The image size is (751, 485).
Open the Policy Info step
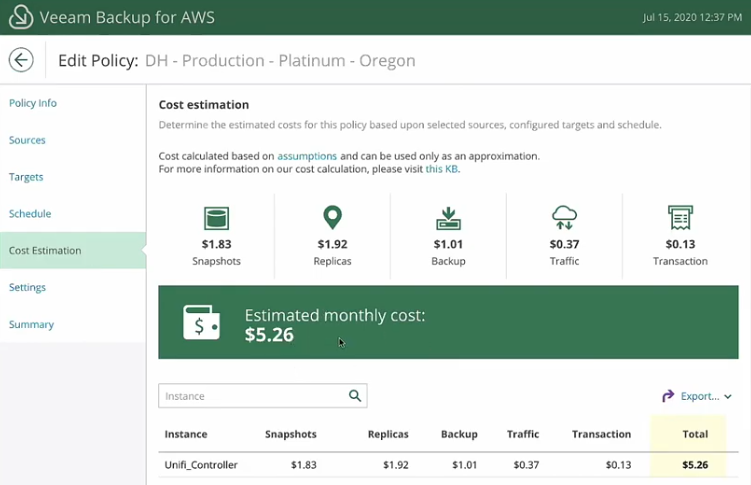tap(33, 103)
